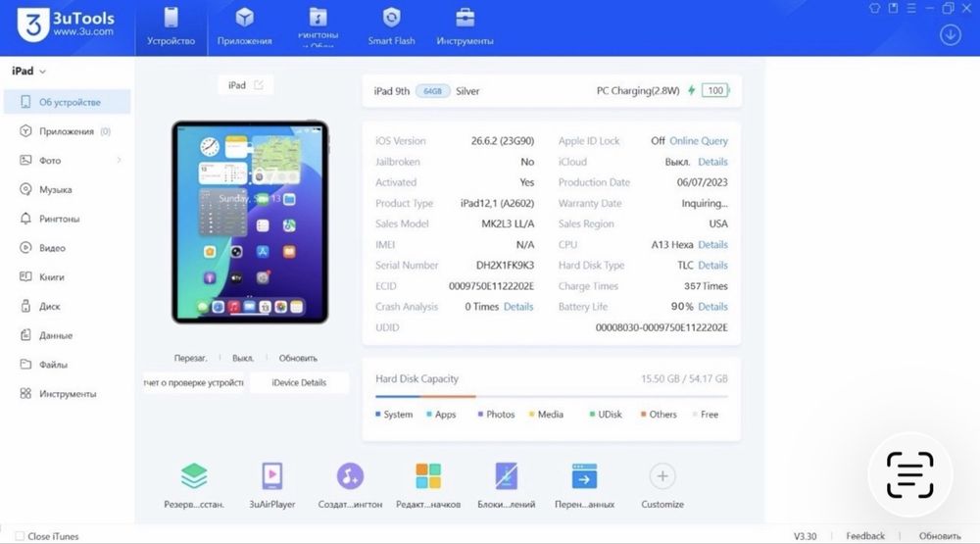Open Battery Life Details link
This screenshot has width=980, height=544.
[712, 307]
